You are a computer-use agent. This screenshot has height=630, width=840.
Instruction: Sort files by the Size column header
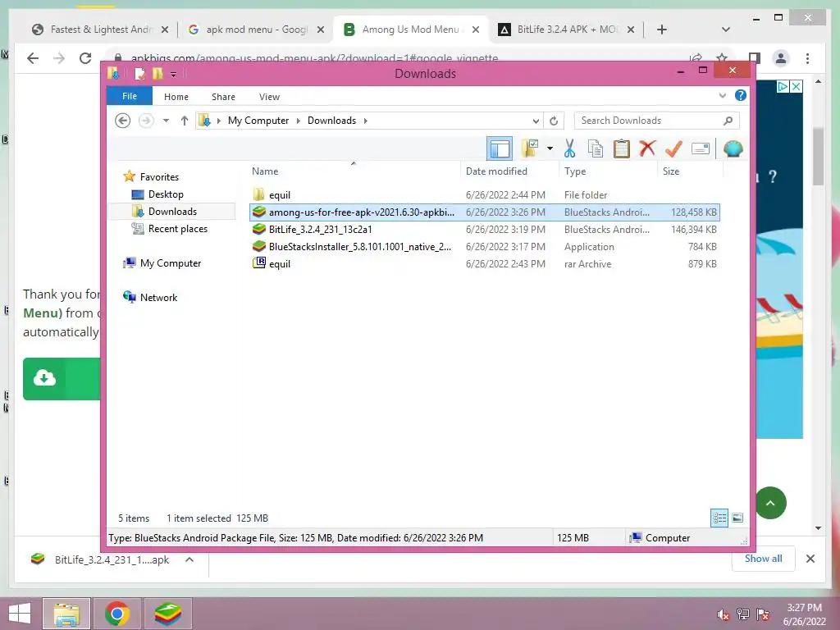pos(690,171)
